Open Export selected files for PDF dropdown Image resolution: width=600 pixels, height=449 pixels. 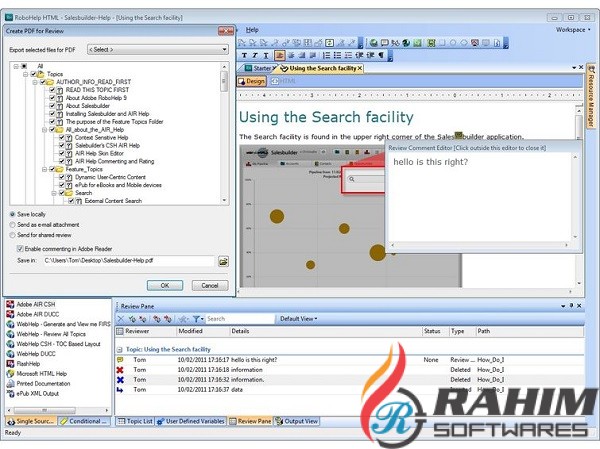click(158, 49)
